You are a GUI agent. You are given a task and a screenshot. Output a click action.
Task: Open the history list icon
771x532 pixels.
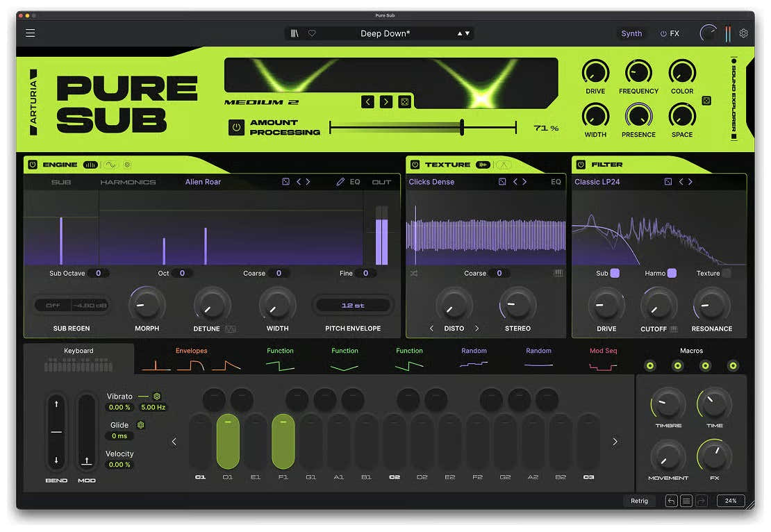point(686,501)
